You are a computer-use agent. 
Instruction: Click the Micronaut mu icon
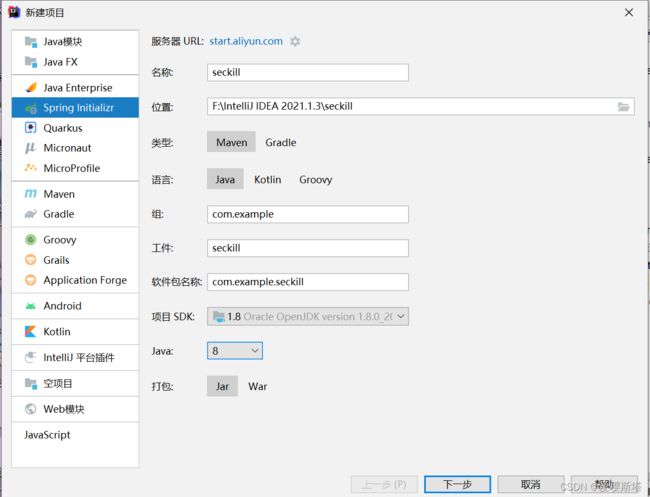coord(31,148)
